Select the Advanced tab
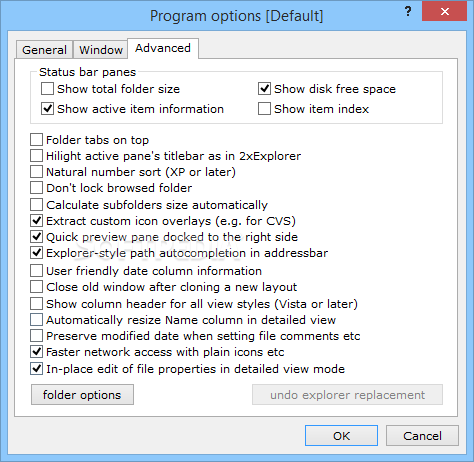 163,48
